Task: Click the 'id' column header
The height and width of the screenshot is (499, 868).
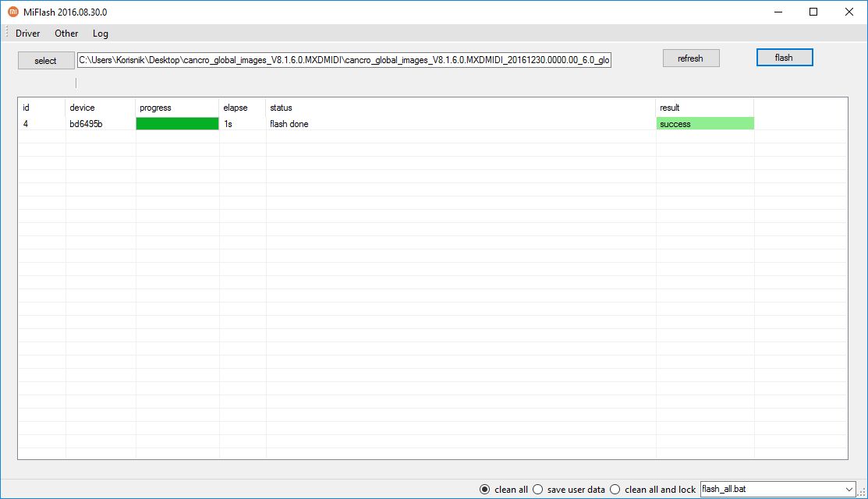Action: click(x=42, y=108)
